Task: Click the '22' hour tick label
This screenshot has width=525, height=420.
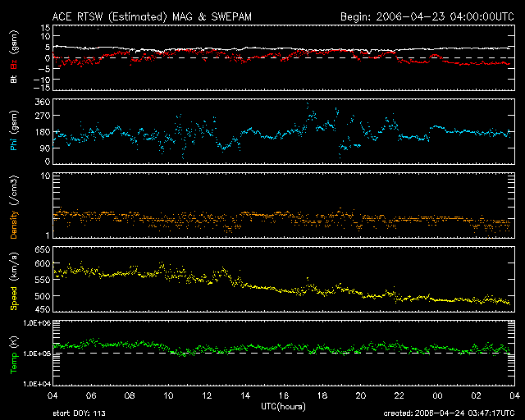Action: [399, 395]
